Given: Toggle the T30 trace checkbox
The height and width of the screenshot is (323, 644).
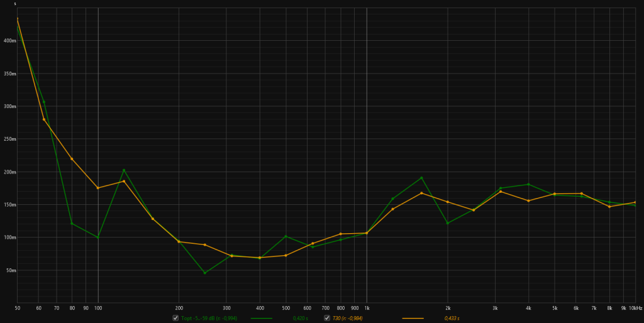Looking at the screenshot, I should point(327,319).
